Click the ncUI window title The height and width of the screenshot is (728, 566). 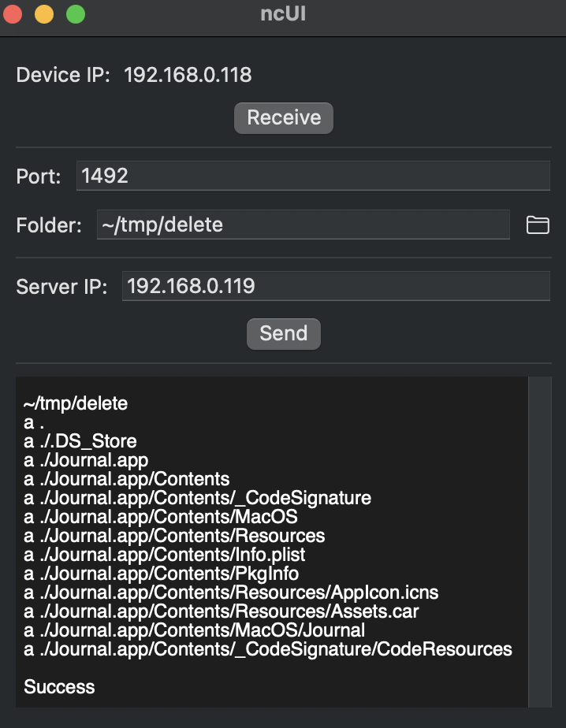click(x=283, y=14)
